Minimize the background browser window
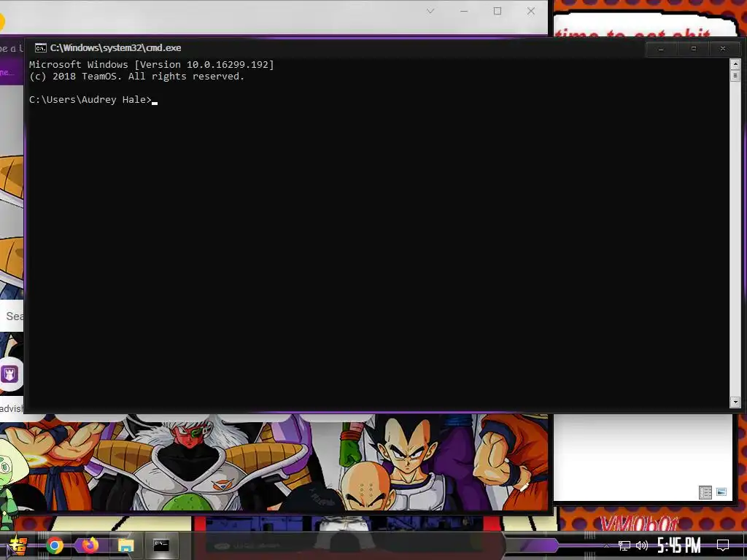 click(464, 11)
